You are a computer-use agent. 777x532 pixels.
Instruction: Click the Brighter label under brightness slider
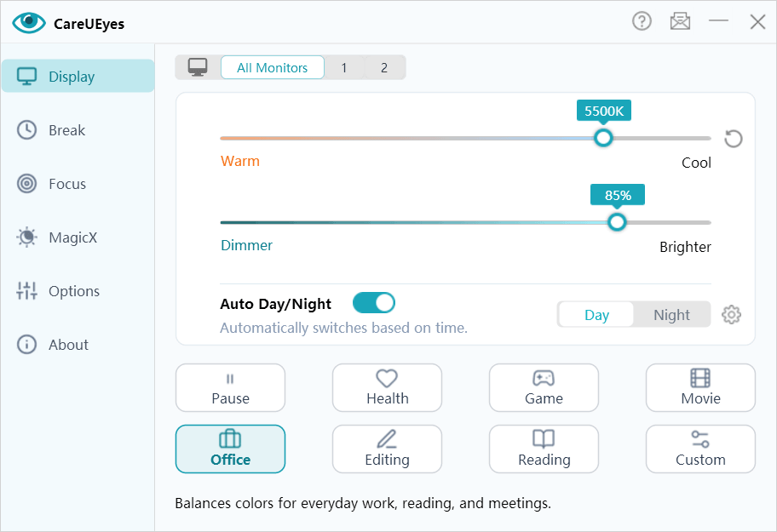coord(685,247)
